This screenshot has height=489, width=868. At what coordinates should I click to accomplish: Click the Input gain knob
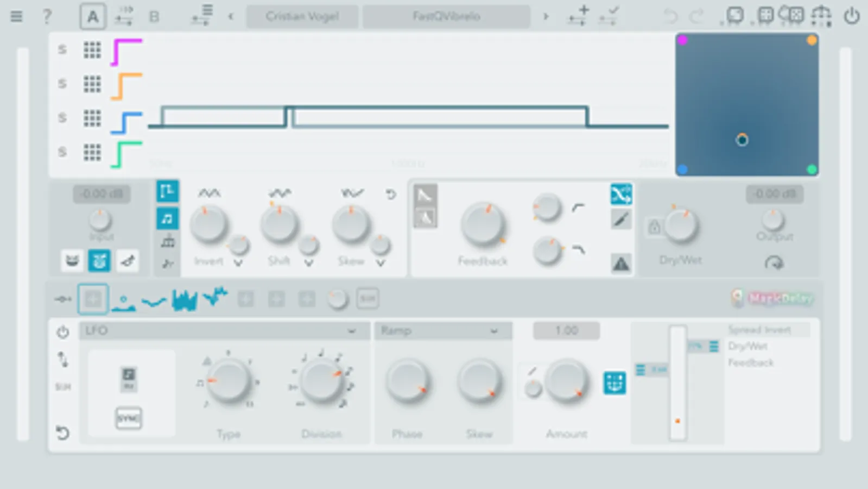click(x=100, y=220)
